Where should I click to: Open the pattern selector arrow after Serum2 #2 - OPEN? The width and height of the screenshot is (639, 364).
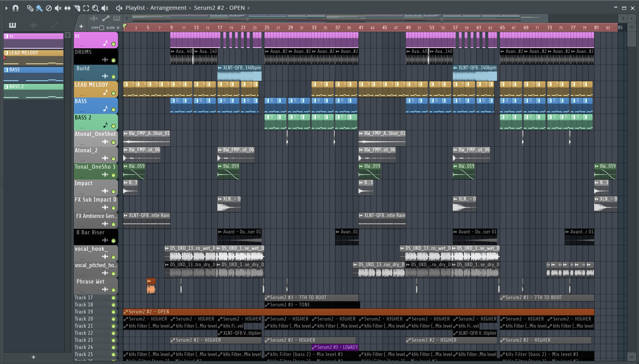tap(249, 8)
